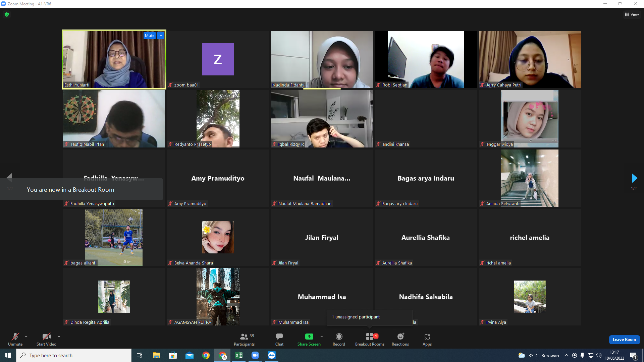This screenshot has height=362, width=644.
Task: Open video options arrow next to Start Video
Action: click(59, 337)
